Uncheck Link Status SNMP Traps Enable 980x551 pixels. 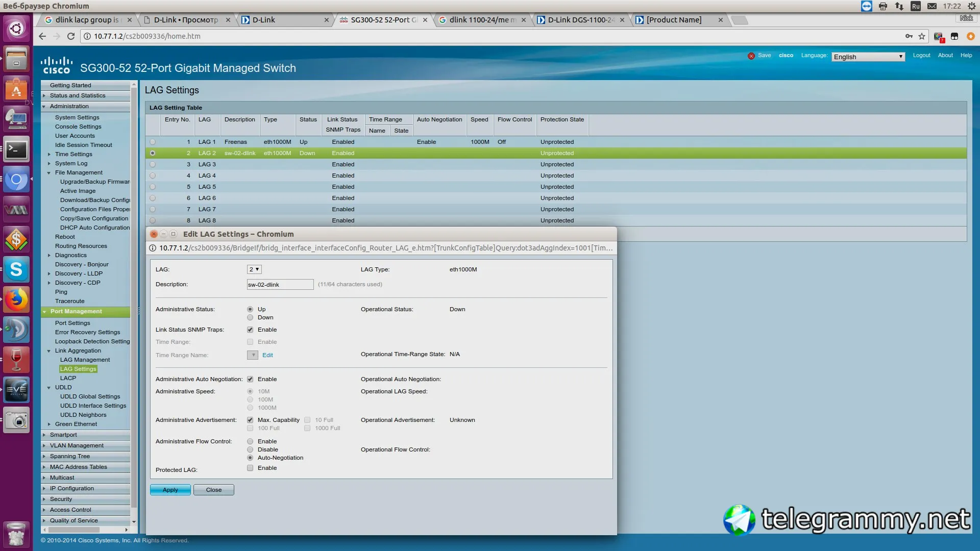250,330
